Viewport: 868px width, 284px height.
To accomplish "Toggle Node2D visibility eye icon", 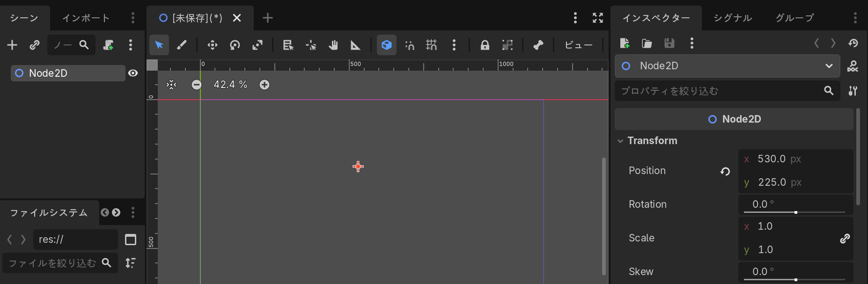I will tap(133, 73).
